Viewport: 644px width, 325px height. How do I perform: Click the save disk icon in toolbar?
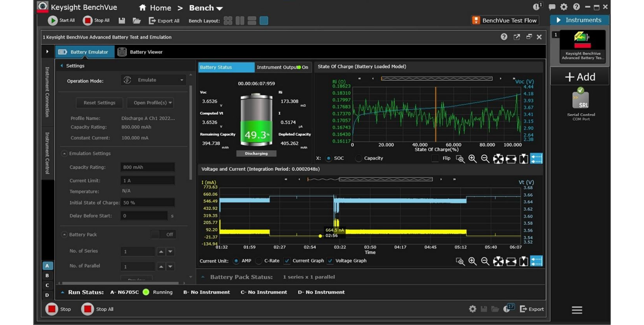[x=122, y=21]
